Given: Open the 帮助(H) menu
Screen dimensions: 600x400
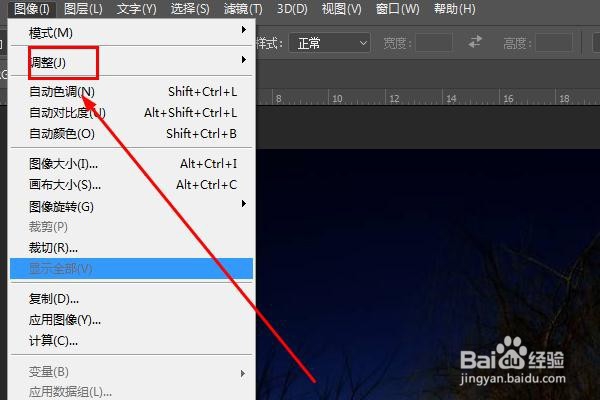Looking at the screenshot, I should [455, 9].
